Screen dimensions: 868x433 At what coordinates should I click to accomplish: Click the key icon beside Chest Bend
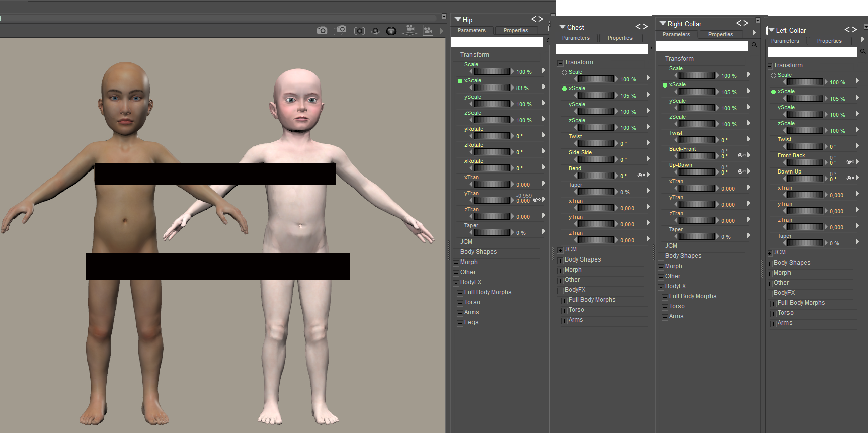641,175
